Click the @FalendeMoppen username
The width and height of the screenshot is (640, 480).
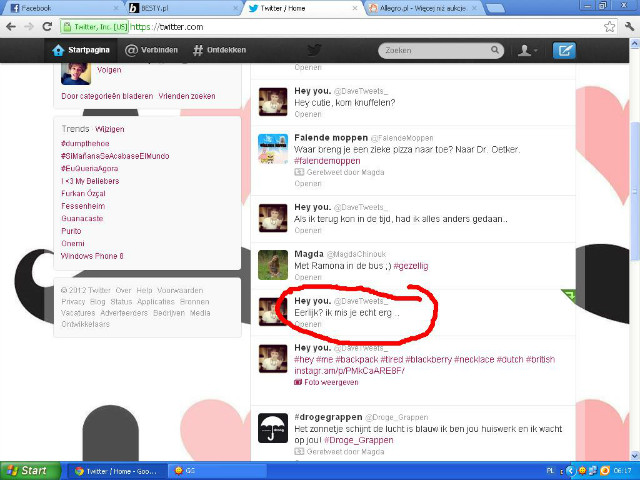coord(402,138)
